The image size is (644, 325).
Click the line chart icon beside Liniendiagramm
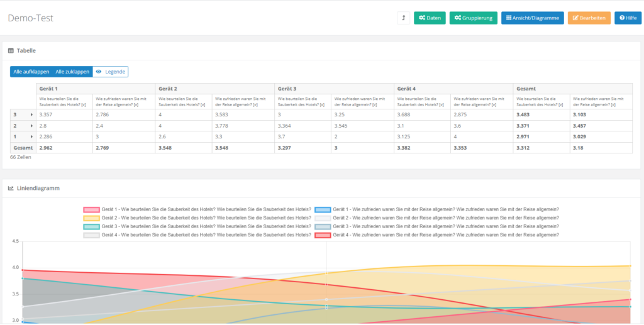click(x=11, y=188)
